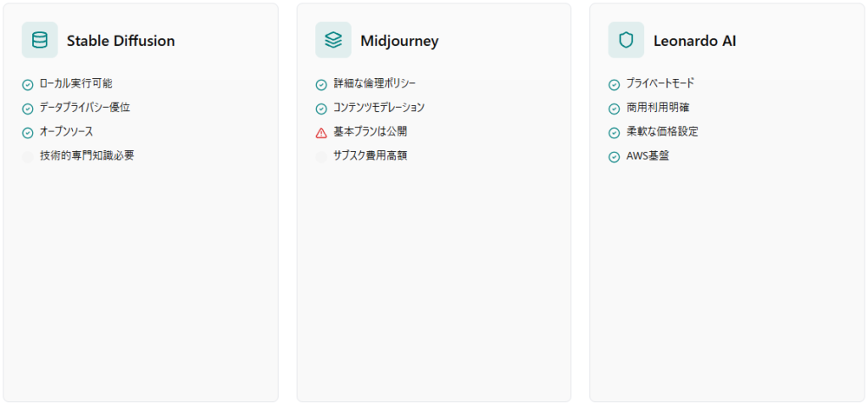Click the check icon next to オープンソース
The width and height of the screenshot is (868, 403).
click(x=28, y=132)
